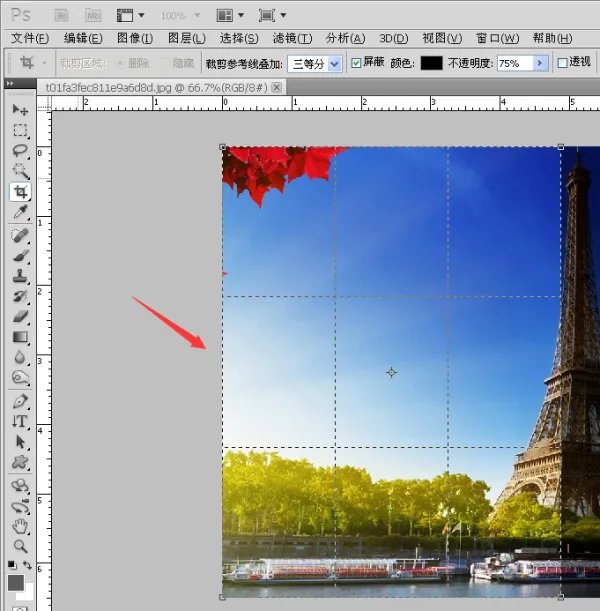Choose the Gradient tool
Image resolution: width=600 pixels, height=611 pixels.
19,337
